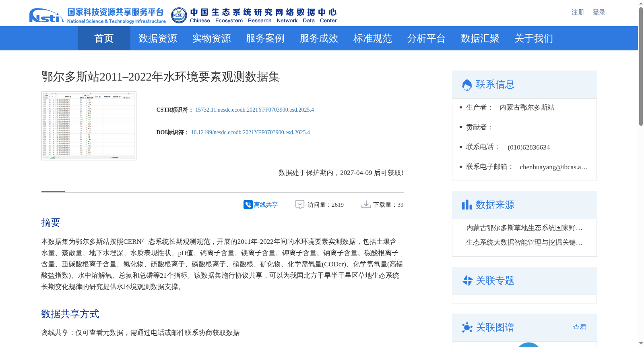Click the 国家科技资源共享服务平台 title text
The image size is (644, 347).
click(116, 12)
